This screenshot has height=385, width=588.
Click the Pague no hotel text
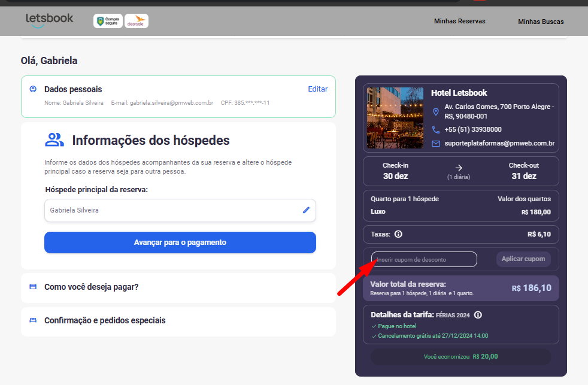coord(397,326)
